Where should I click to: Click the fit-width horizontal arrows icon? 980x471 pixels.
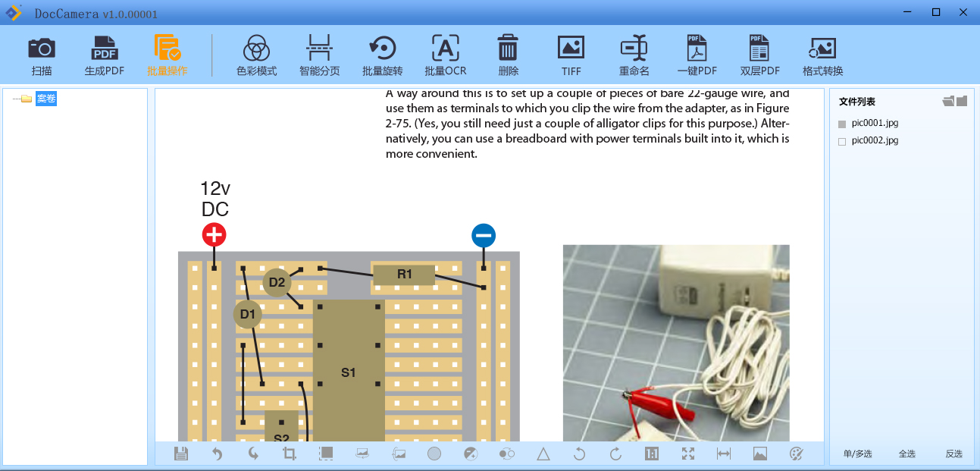tap(724, 454)
